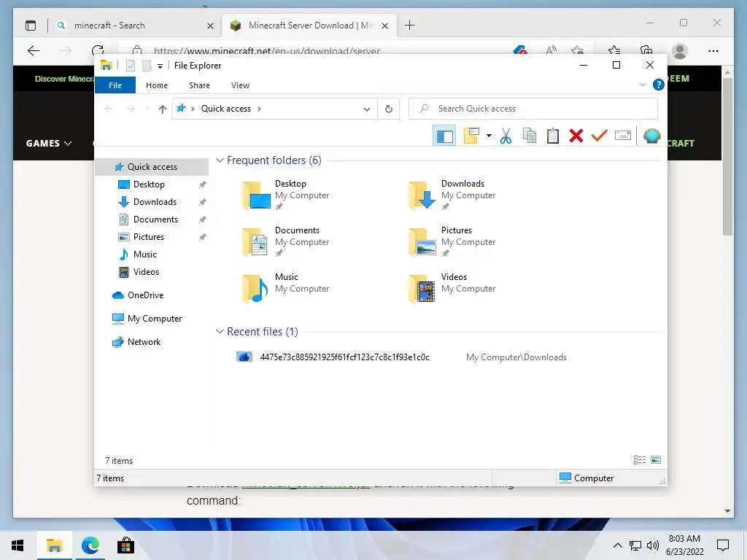Select Desktop in the navigation pane
Screen dimensions: 747x560
[x=149, y=184]
